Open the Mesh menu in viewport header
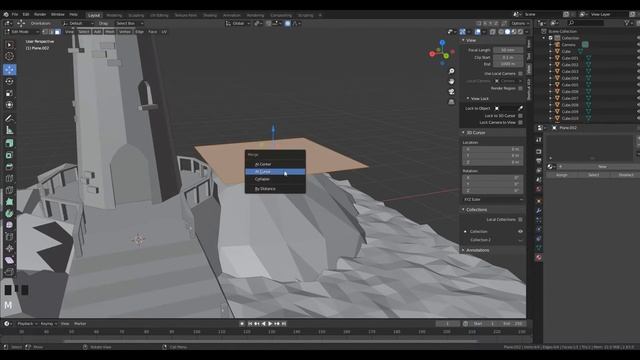Viewport: 640px width, 360px height. 110,31
